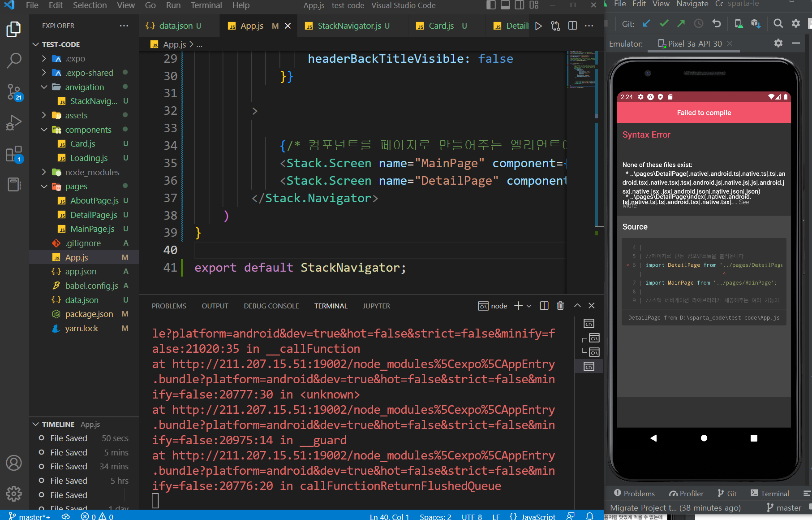The height and width of the screenshot is (520, 812).
Task: Show the PROBLEMS panel tab
Action: pos(169,306)
